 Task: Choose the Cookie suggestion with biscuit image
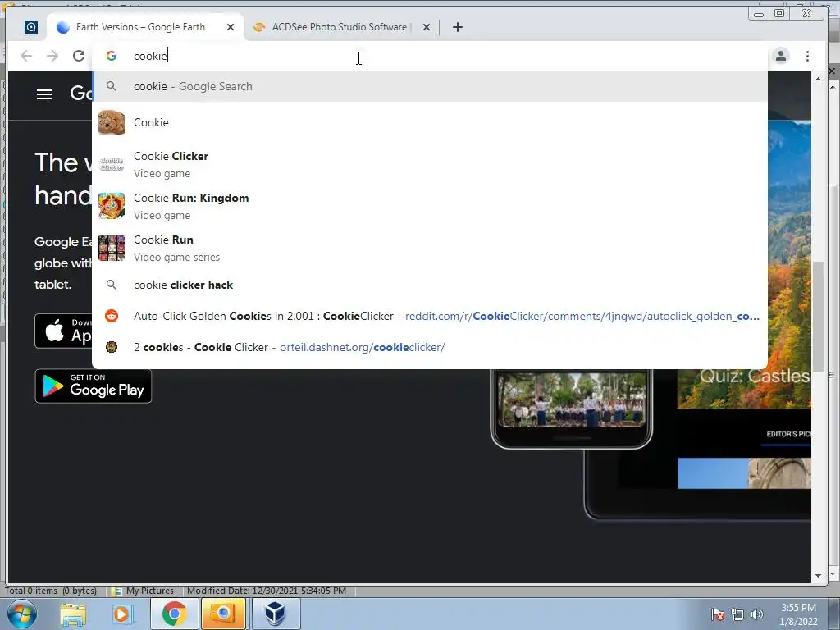click(x=430, y=122)
